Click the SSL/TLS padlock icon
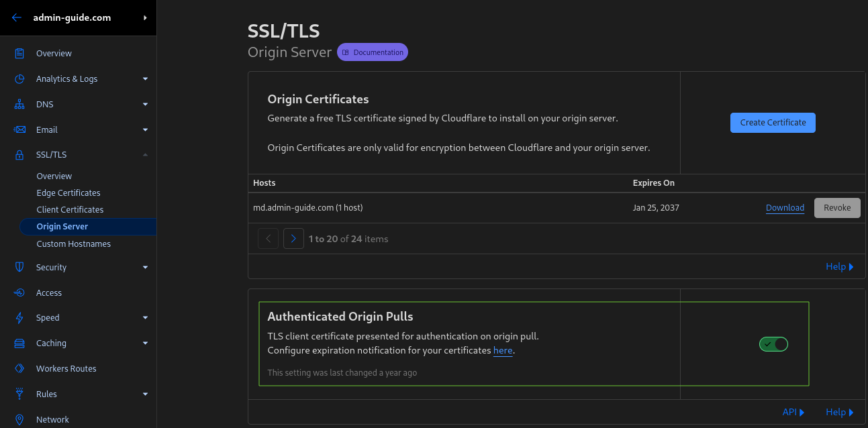This screenshot has height=428, width=868. (x=20, y=154)
